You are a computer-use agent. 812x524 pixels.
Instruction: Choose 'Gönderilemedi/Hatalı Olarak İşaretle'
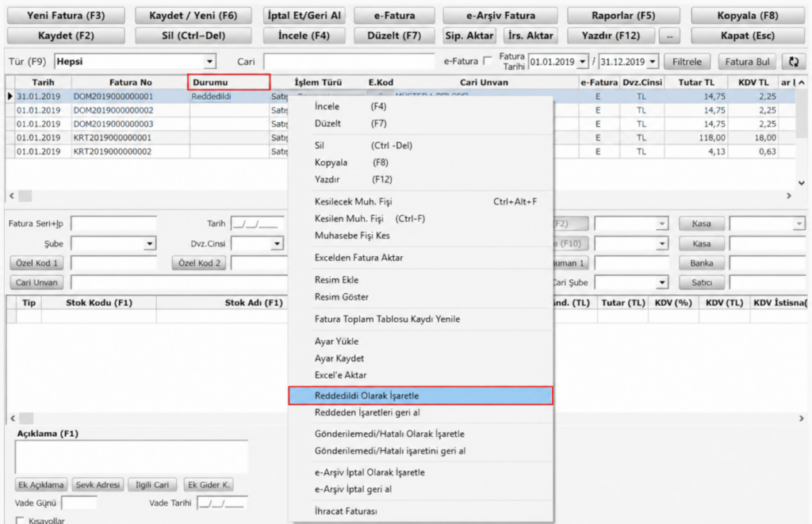389,434
